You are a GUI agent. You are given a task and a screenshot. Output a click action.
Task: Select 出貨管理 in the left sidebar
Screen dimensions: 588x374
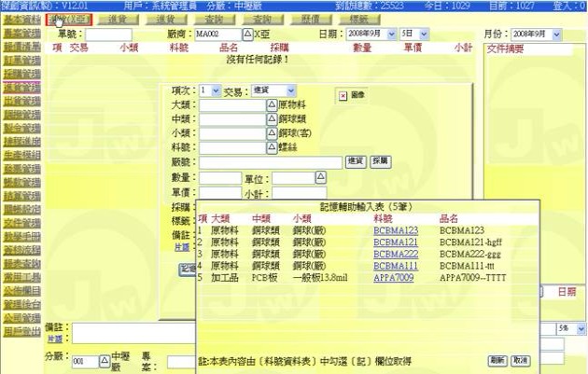pos(21,101)
